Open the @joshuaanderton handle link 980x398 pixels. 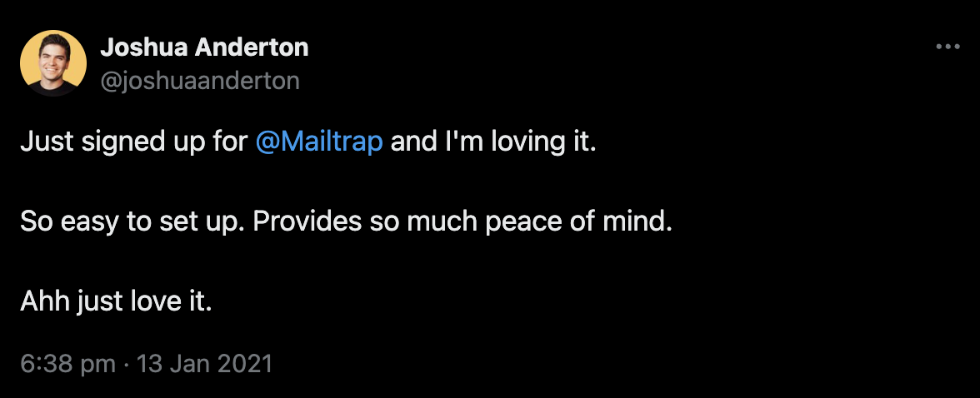tap(200, 80)
